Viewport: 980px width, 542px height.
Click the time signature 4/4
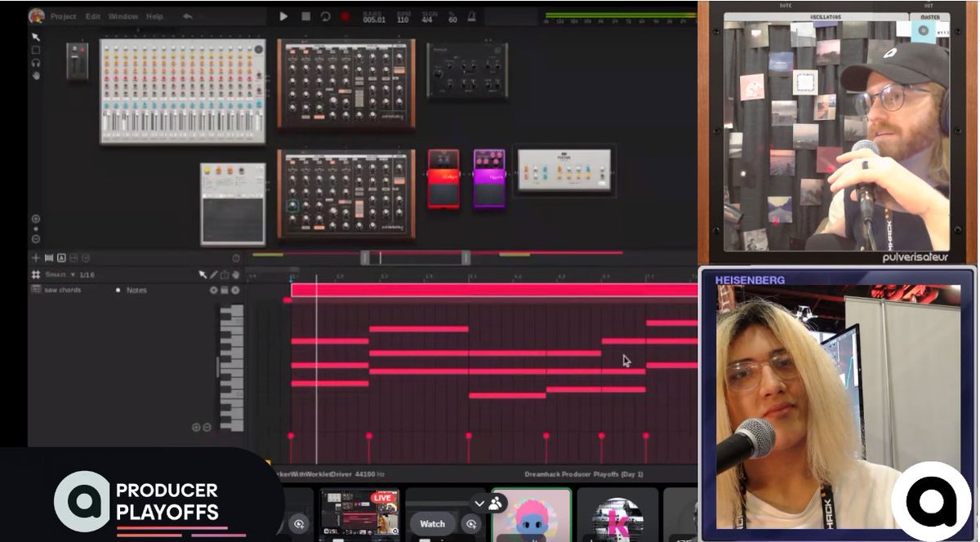pos(428,20)
